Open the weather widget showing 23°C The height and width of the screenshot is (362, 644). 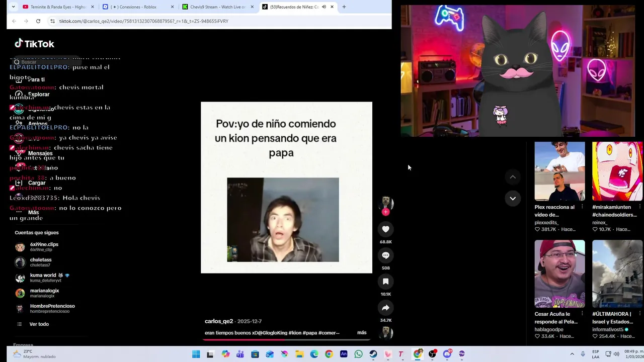point(34,354)
